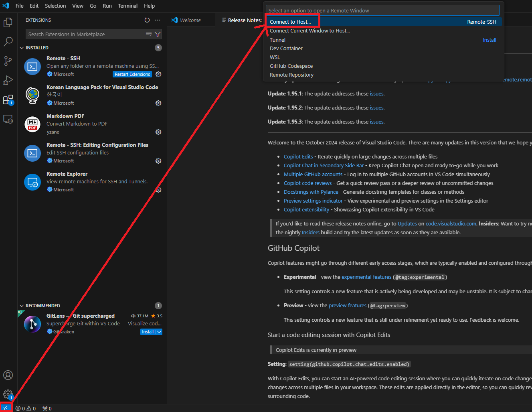Open the Multiple GitHub accounts link
The image size is (532, 412).
coord(313,174)
